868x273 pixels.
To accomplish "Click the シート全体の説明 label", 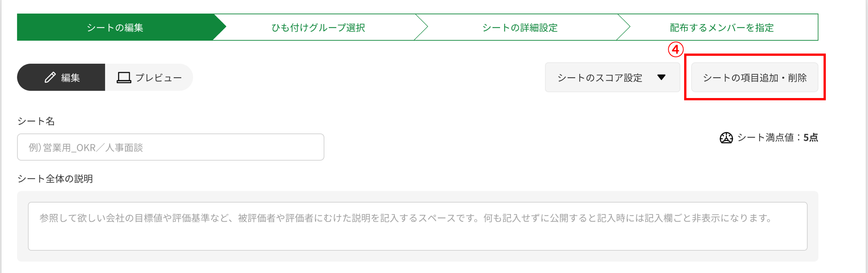I will coord(55,178).
